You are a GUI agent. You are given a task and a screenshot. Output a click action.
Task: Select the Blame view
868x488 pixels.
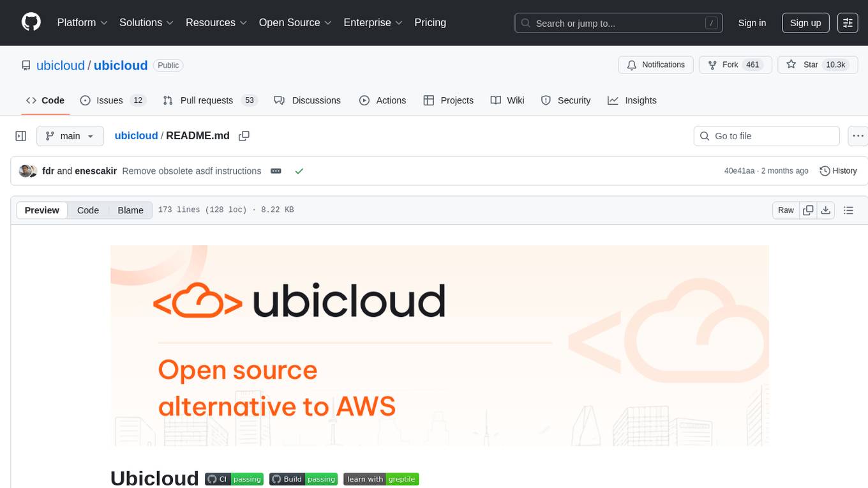(131, 210)
